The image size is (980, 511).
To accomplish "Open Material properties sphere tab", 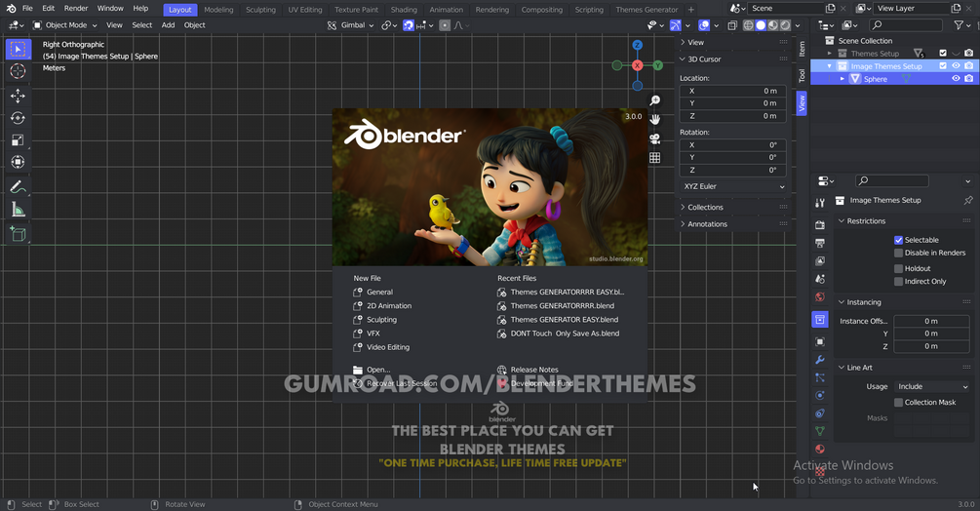I will coord(820,450).
